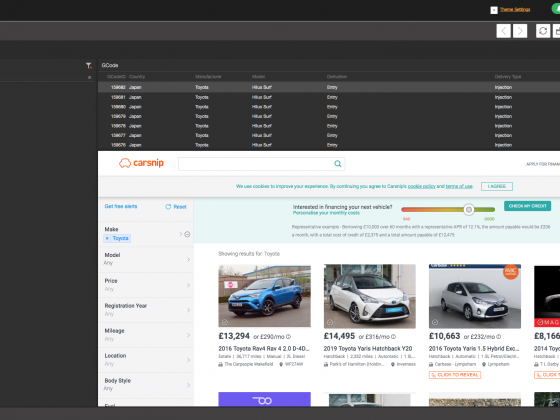Screen dimensions: 560x420
Task: Open the Theme Settings link
Action: (515, 9)
